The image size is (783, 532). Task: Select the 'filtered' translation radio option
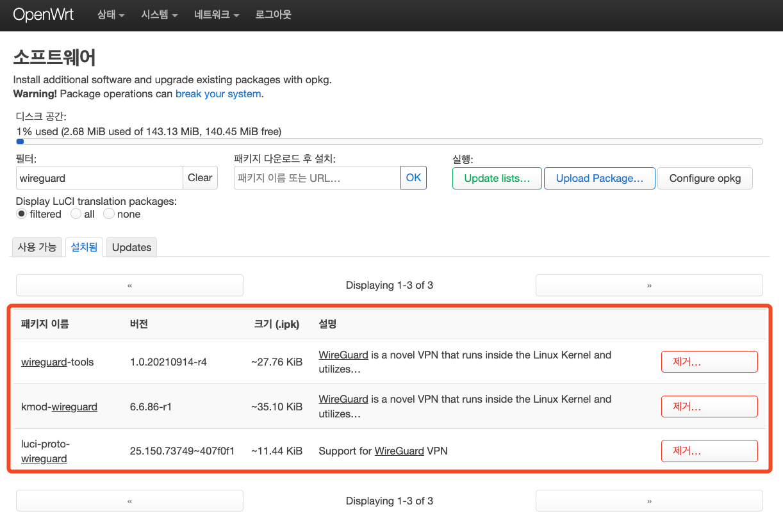pos(22,214)
